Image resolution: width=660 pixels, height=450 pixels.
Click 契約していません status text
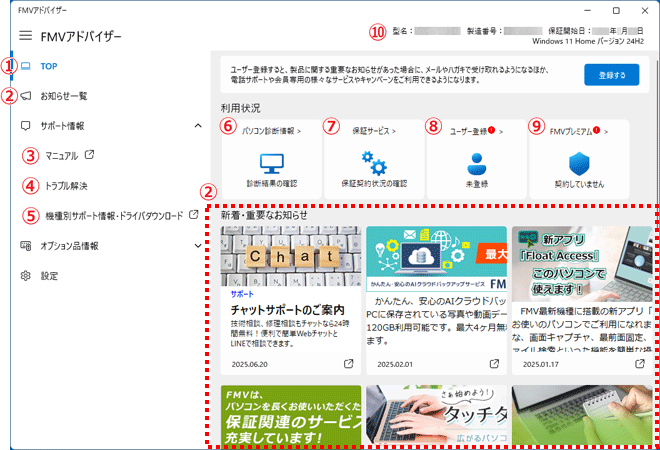click(x=579, y=184)
